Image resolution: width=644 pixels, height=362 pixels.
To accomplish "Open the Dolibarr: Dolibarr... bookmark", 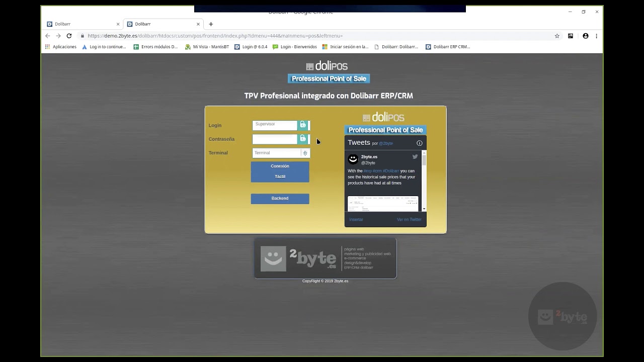I will [x=396, y=47].
